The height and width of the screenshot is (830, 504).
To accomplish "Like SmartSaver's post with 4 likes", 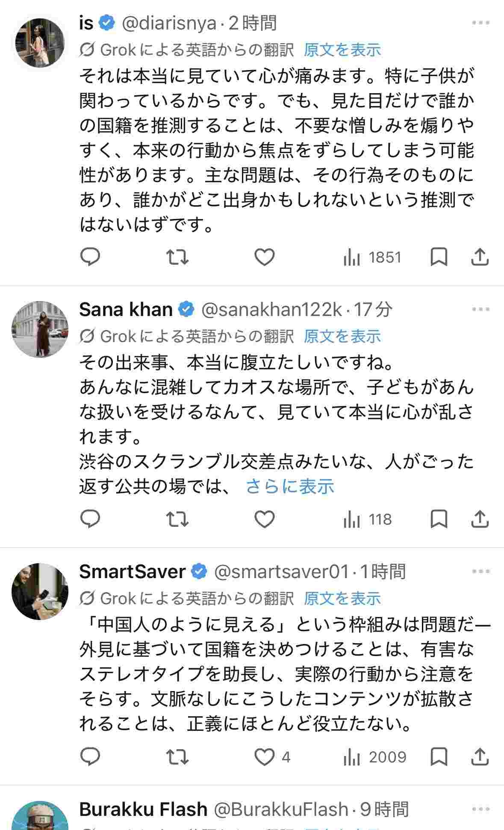I will (265, 757).
